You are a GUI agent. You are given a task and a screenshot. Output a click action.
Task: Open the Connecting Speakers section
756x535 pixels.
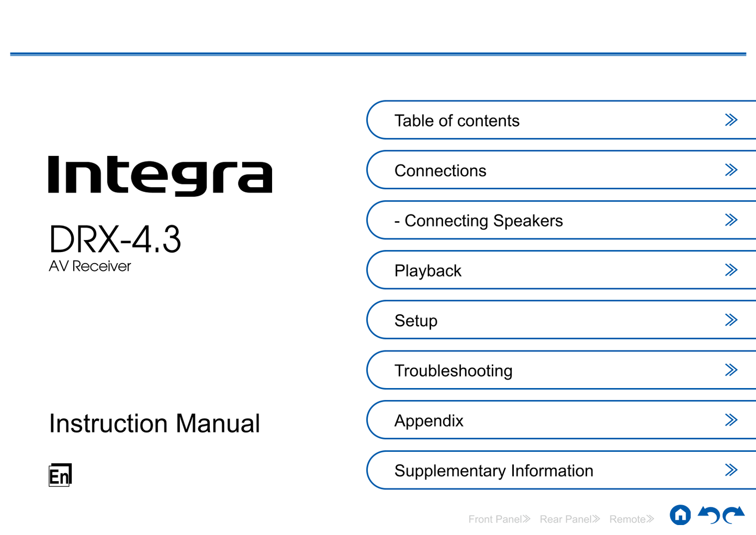coord(478,221)
